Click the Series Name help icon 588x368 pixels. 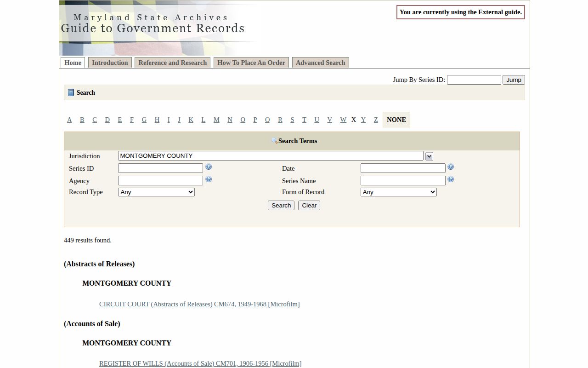(451, 179)
